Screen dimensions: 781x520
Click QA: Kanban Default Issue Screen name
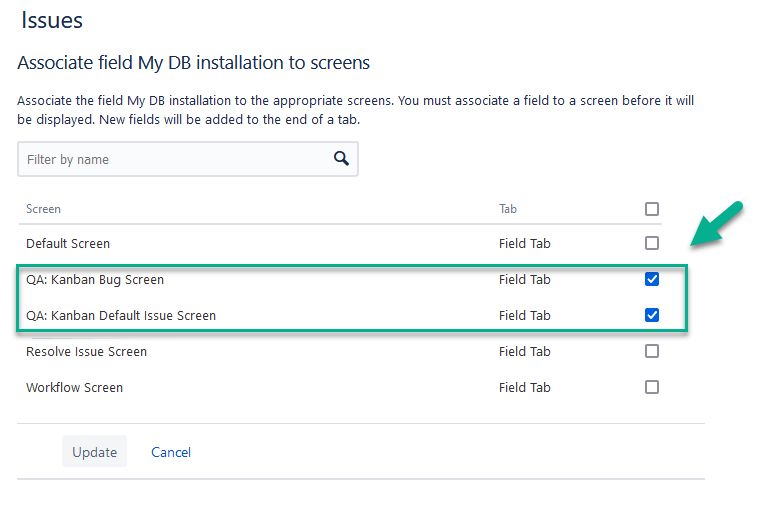pyautogui.click(x=121, y=315)
